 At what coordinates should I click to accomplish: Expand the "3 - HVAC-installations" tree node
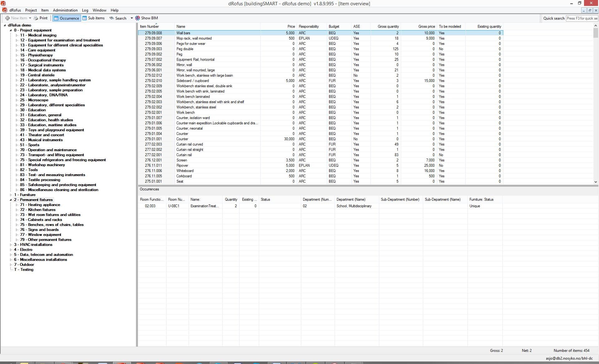(x=10, y=244)
